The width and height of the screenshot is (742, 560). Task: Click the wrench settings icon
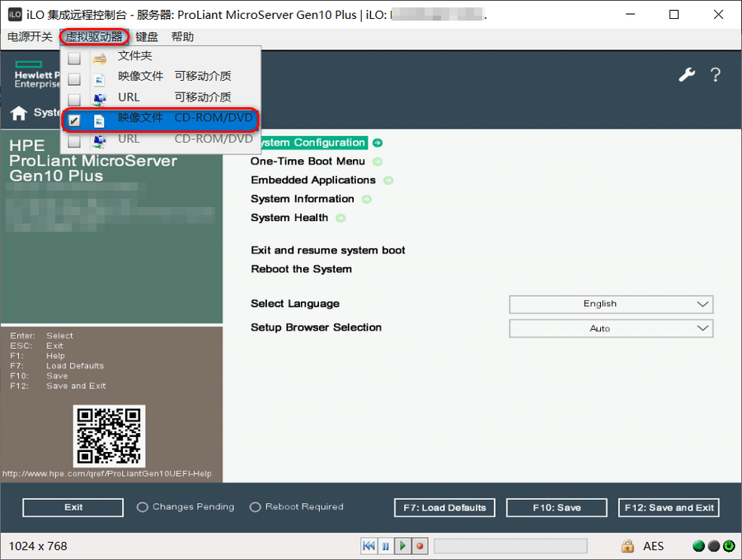686,75
